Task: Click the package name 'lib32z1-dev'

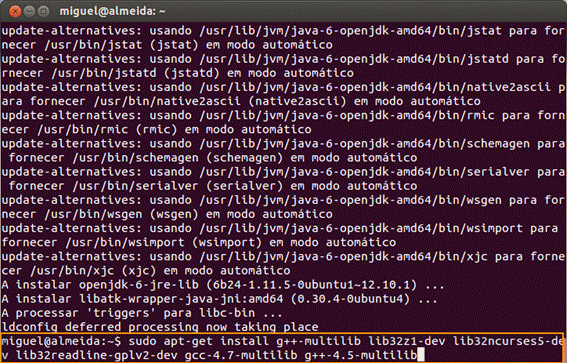Action: click(407, 341)
